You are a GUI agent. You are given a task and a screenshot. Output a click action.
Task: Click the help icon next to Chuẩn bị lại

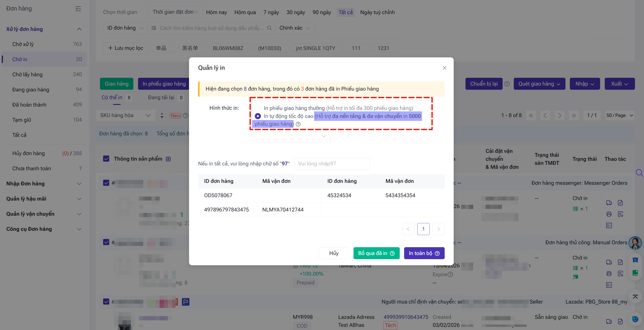pyautogui.click(x=507, y=84)
